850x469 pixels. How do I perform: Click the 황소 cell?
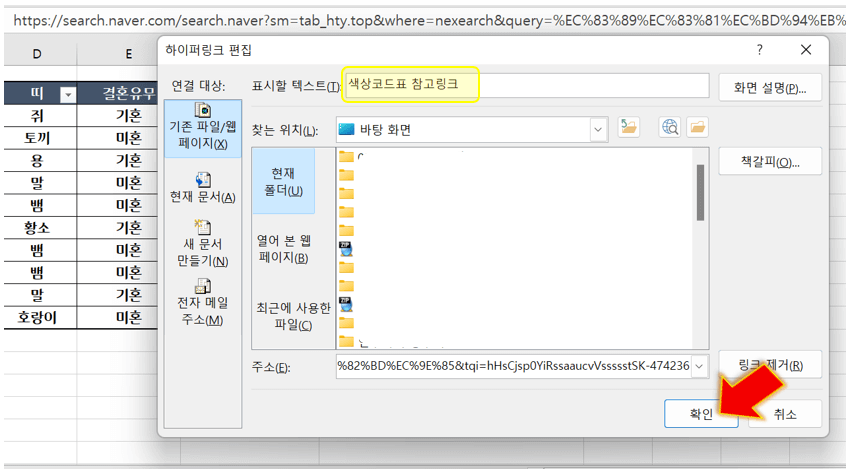tap(37, 228)
